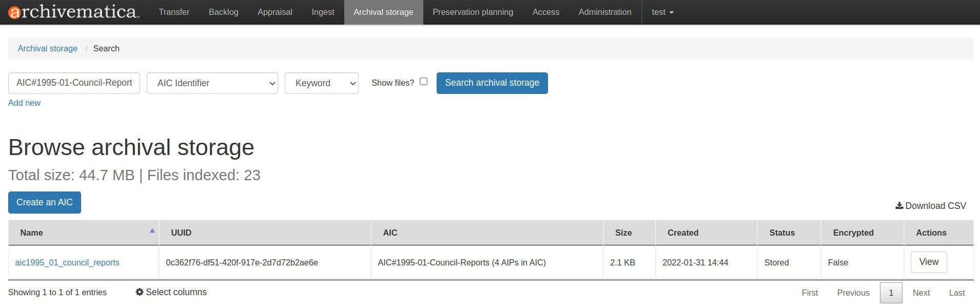Click the Add new search link
The width and height of the screenshot is (980, 307).
coord(24,103)
